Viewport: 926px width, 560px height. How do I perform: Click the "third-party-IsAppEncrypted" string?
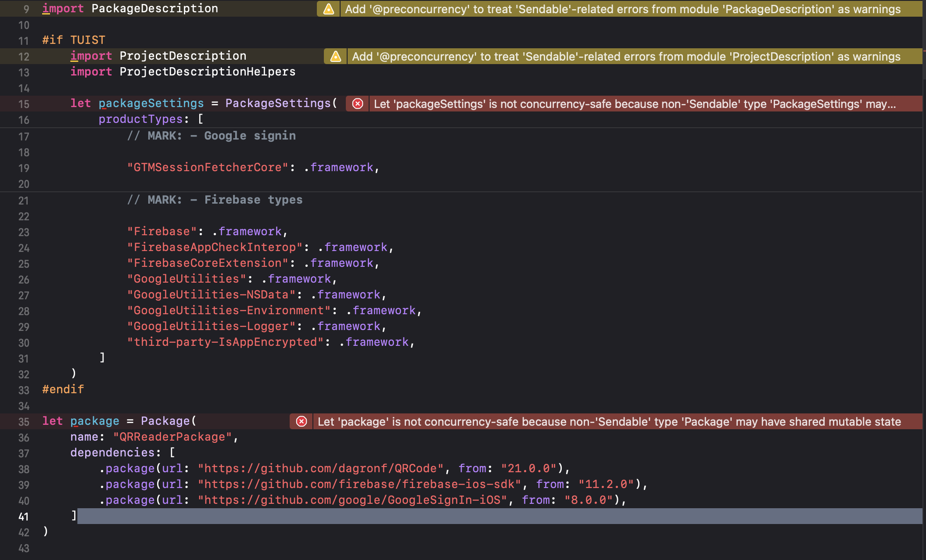tap(225, 342)
